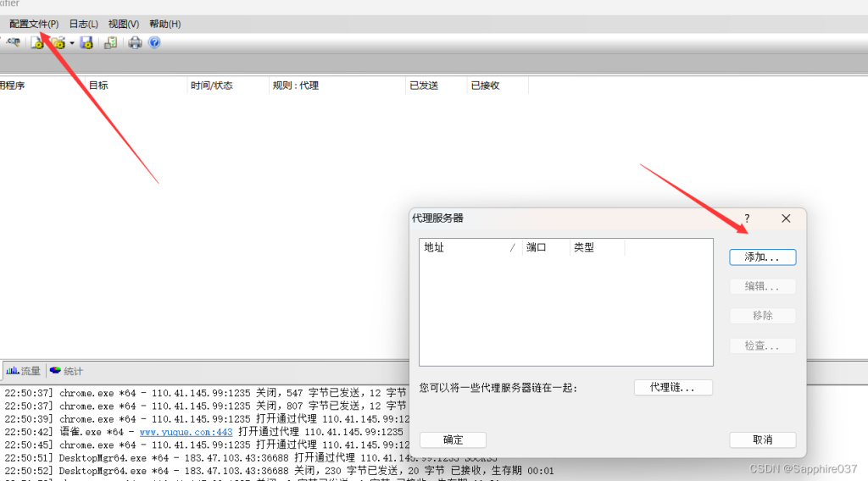Open the 配置文件(P) menu

(x=34, y=24)
